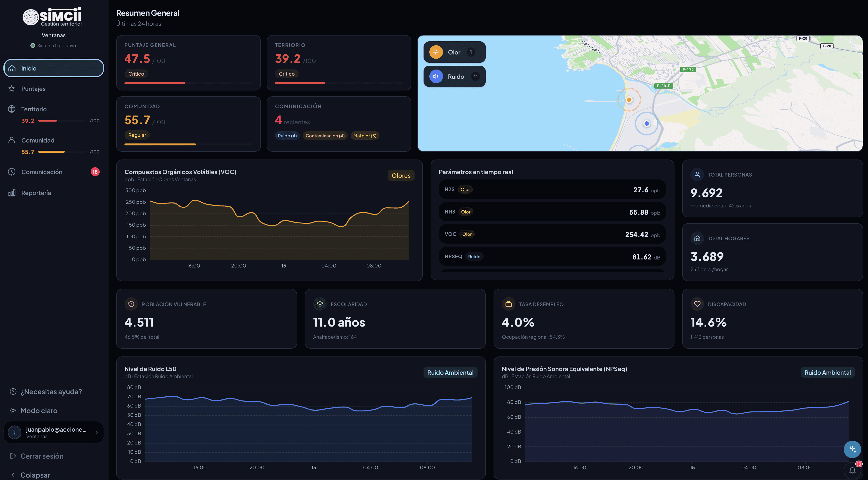The width and height of the screenshot is (868, 480).
Task: Click the Puntajes star icon
Action: [12, 89]
